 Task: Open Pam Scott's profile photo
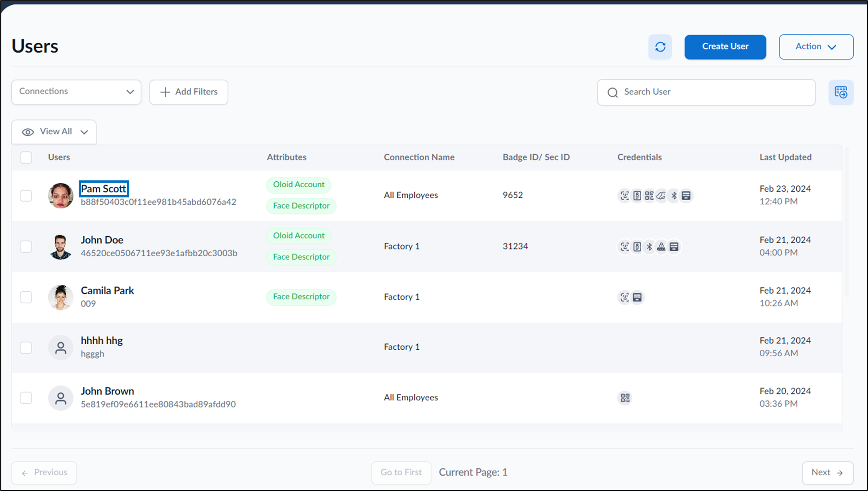(x=61, y=196)
